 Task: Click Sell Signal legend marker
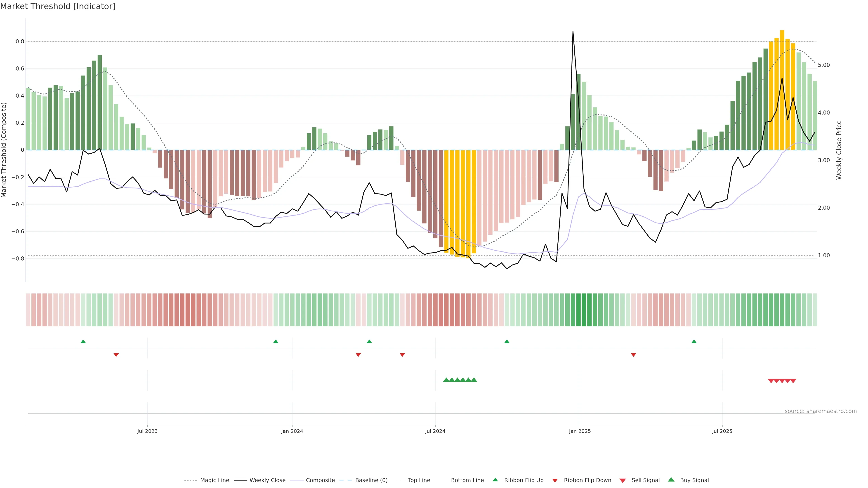click(x=623, y=481)
